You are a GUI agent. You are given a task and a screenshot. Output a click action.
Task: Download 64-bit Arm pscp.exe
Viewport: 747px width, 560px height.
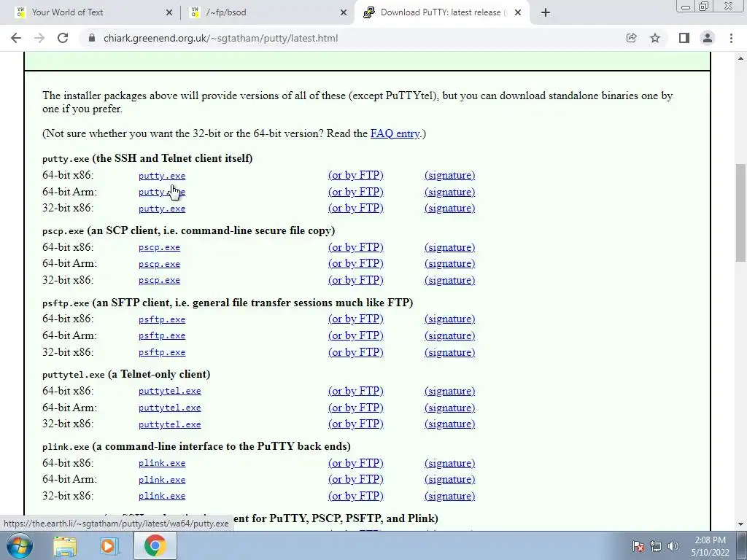click(x=159, y=264)
